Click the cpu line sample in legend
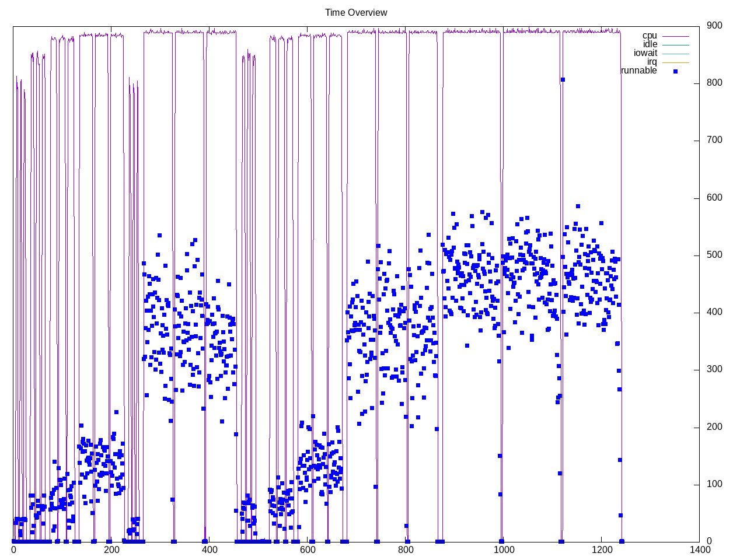 click(675, 36)
